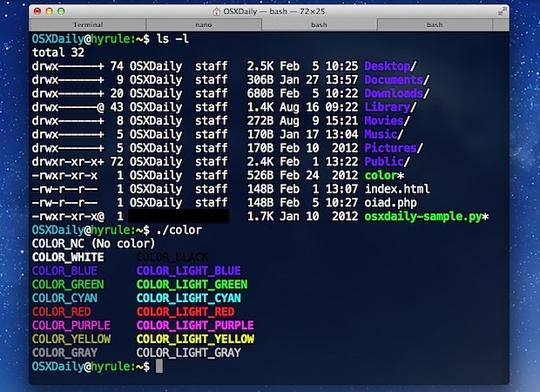Click the COLOR_LIGHT_GREEN sample text
The image size is (540, 392).
click(x=192, y=284)
